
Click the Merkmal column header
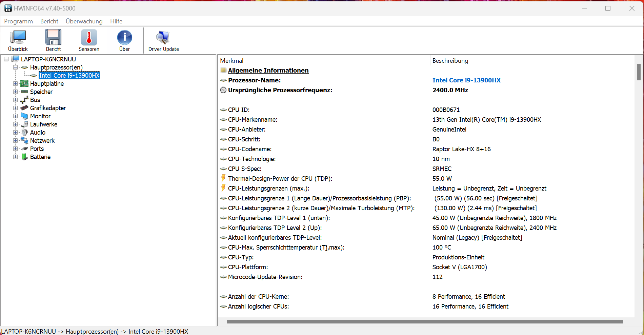tap(232, 61)
